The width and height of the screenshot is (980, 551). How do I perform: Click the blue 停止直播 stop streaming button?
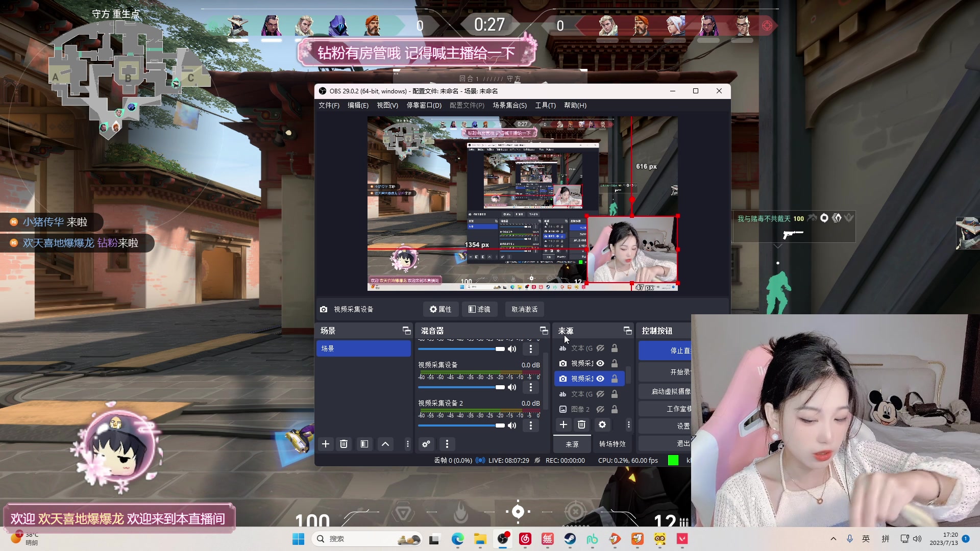665,350
